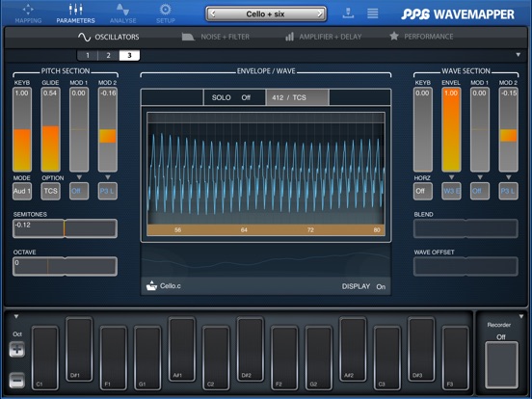This screenshot has width=532, height=399.
Task: Select oscillator 1
Action: coord(88,55)
